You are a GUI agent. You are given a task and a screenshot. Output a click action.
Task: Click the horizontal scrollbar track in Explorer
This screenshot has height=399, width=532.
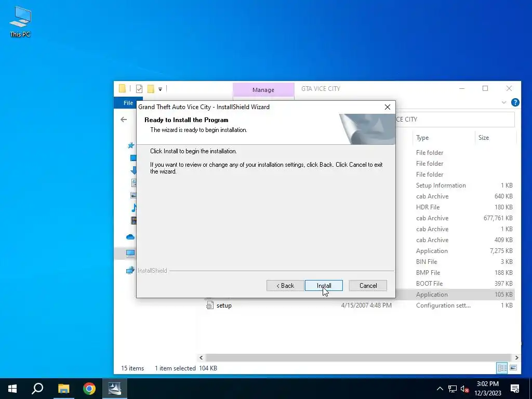358,357
